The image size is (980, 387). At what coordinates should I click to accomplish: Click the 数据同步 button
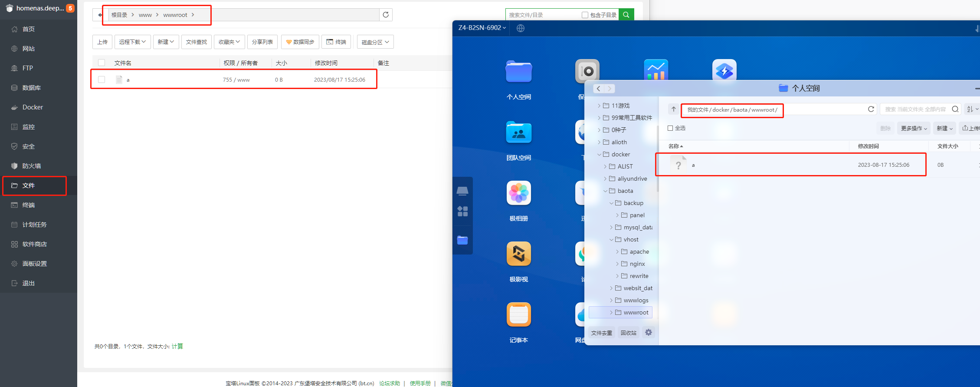(x=300, y=42)
